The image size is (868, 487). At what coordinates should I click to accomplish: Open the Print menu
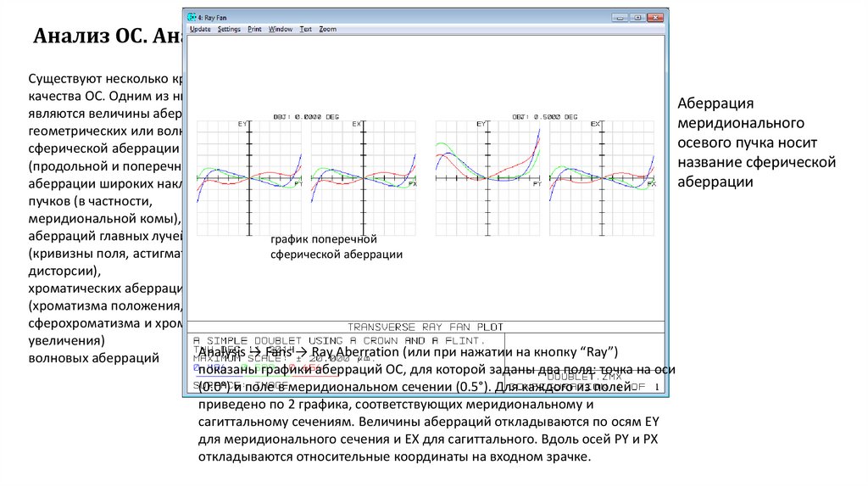coord(254,30)
